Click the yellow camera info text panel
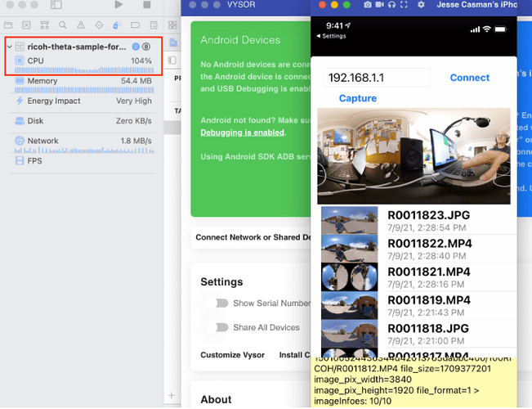 coord(414,382)
